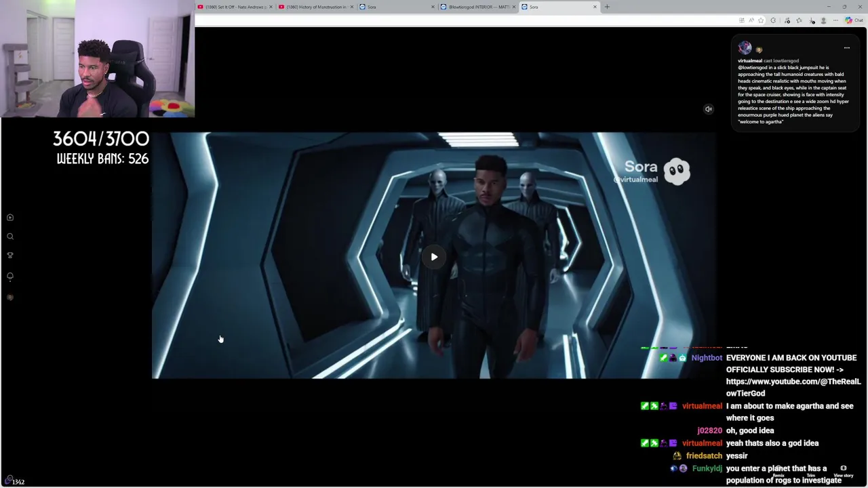Open the virtualmeal username link in post

click(x=750, y=61)
